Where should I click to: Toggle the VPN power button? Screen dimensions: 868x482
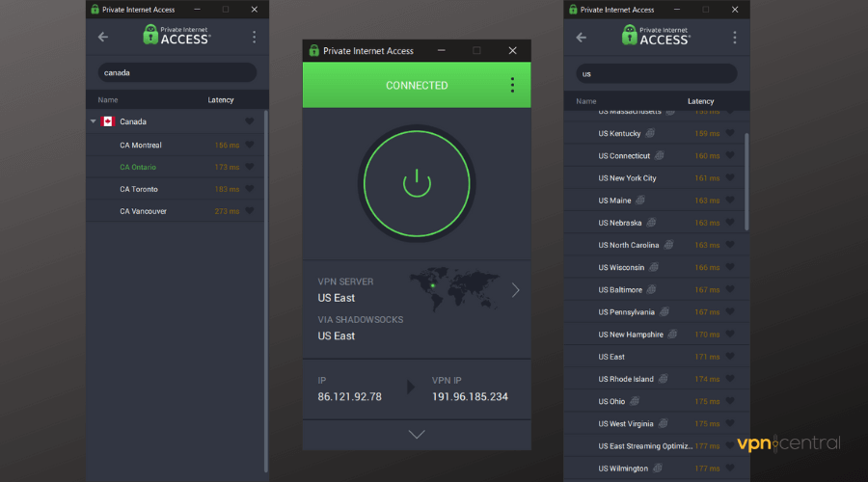coord(417,181)
